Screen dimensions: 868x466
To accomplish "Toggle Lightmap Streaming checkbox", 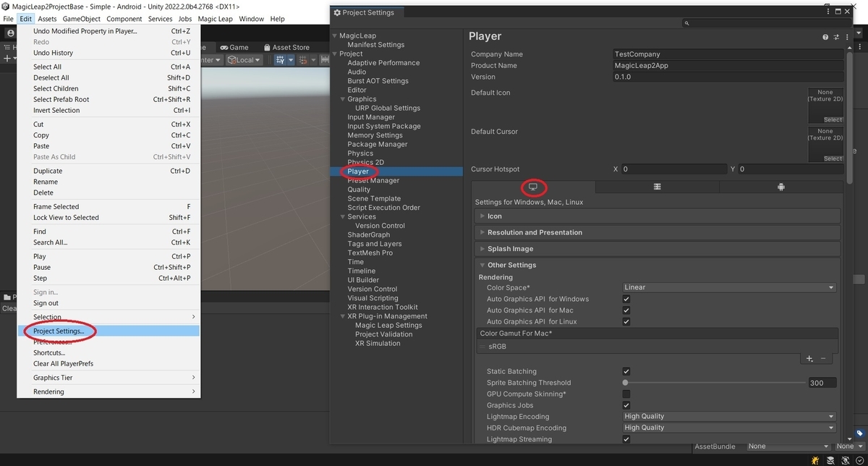I will point(626,439).
